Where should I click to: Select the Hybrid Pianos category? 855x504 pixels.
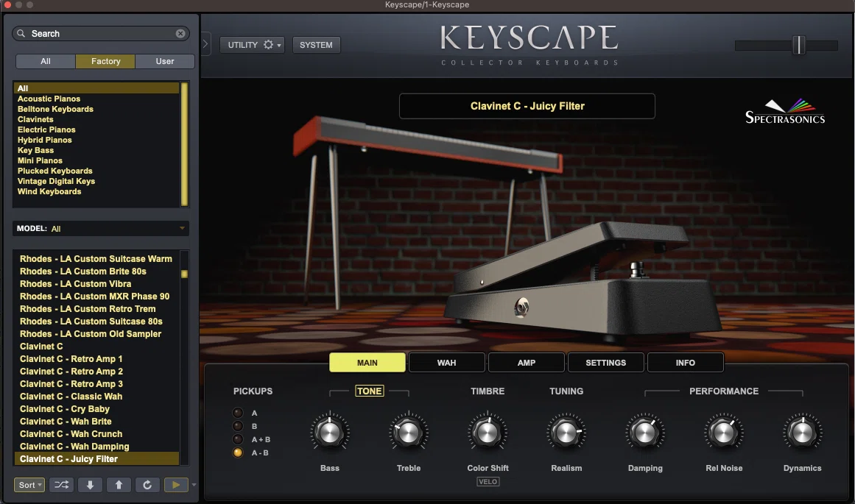pyautogui.click(x=44, y=140)
